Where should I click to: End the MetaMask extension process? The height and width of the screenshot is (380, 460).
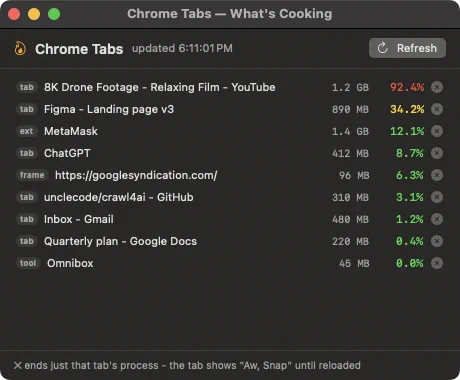(x=437, y=131)
